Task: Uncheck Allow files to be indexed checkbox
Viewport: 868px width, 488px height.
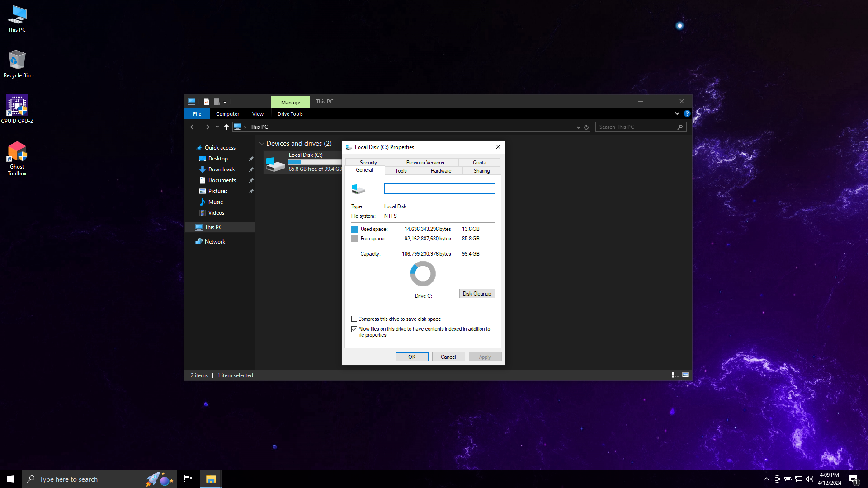Action: [354, 329]
